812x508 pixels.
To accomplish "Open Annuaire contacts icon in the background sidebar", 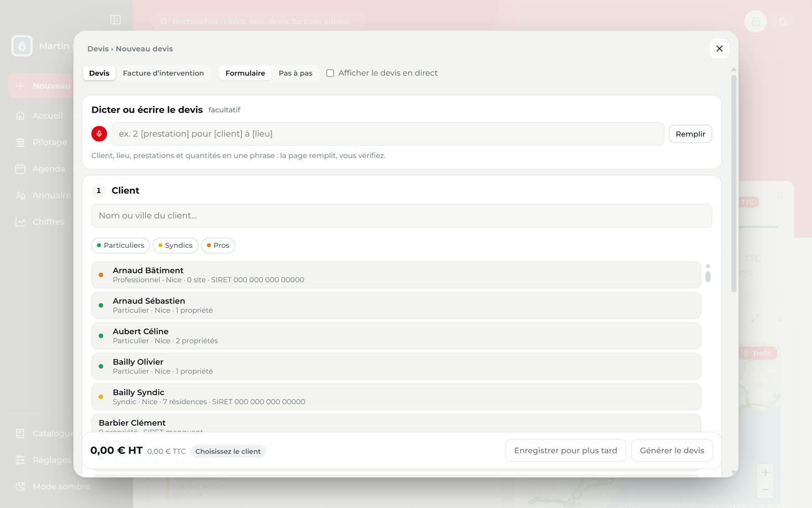I will click(x=20, y=195).
